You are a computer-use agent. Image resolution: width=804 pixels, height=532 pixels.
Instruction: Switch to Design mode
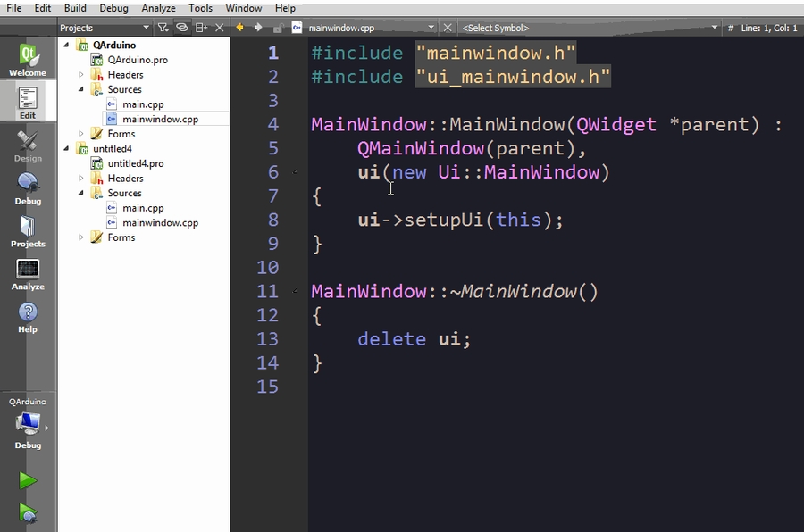pos(28,145)
